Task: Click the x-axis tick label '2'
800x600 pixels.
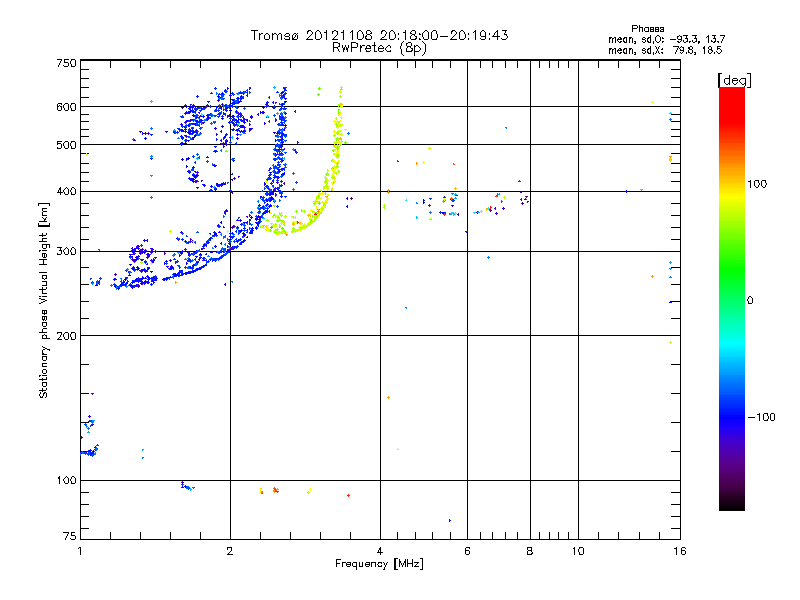Action: click(230, 551)
